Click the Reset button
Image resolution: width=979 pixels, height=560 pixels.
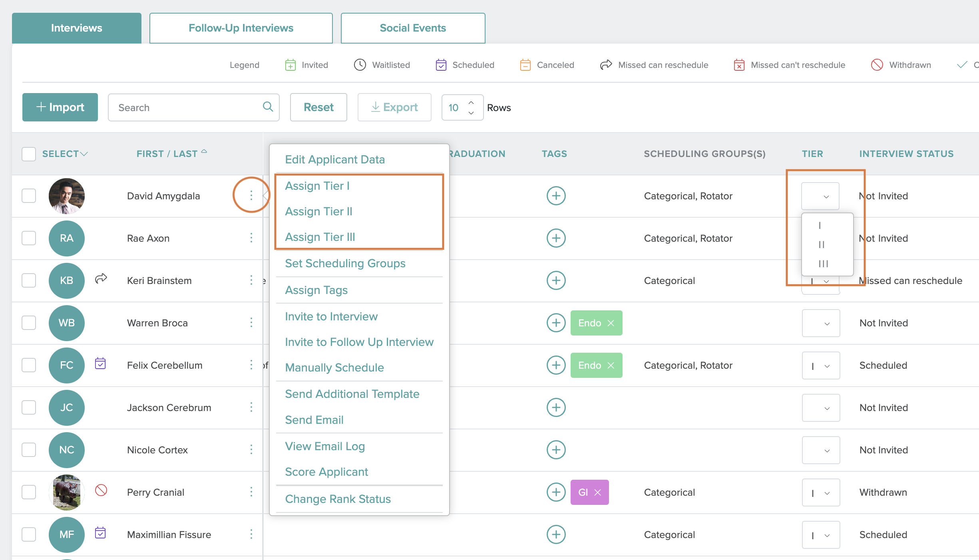click(318, 107)
